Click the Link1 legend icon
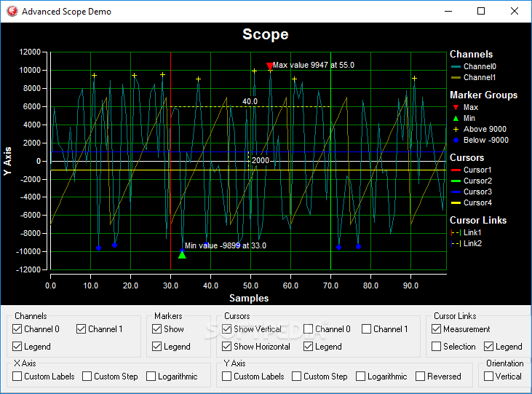532x394 pixels. 456,232
